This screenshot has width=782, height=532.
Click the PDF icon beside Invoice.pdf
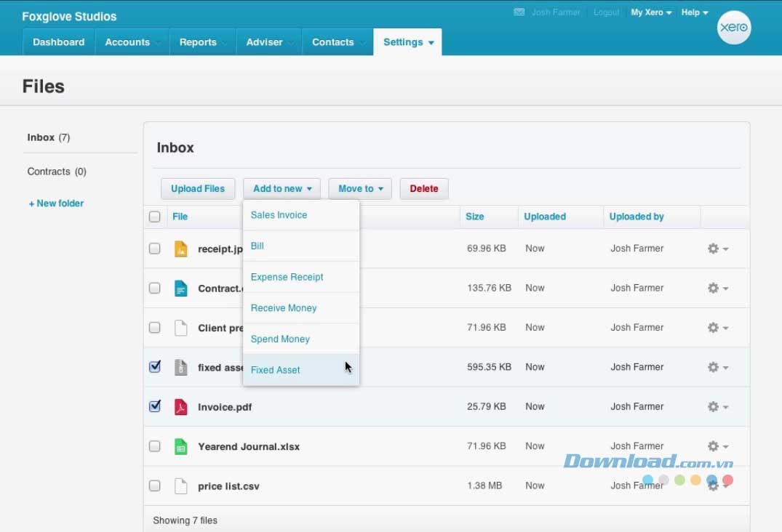180,406
